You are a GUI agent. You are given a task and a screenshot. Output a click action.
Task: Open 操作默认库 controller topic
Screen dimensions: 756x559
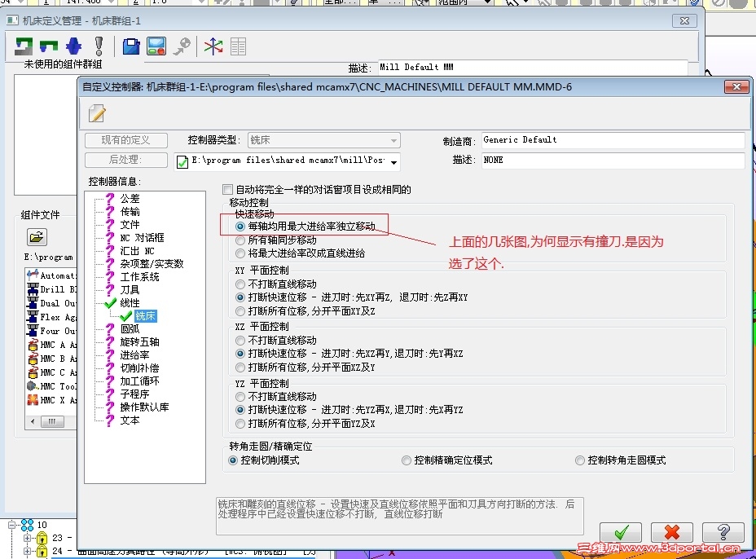coord(144,407)
